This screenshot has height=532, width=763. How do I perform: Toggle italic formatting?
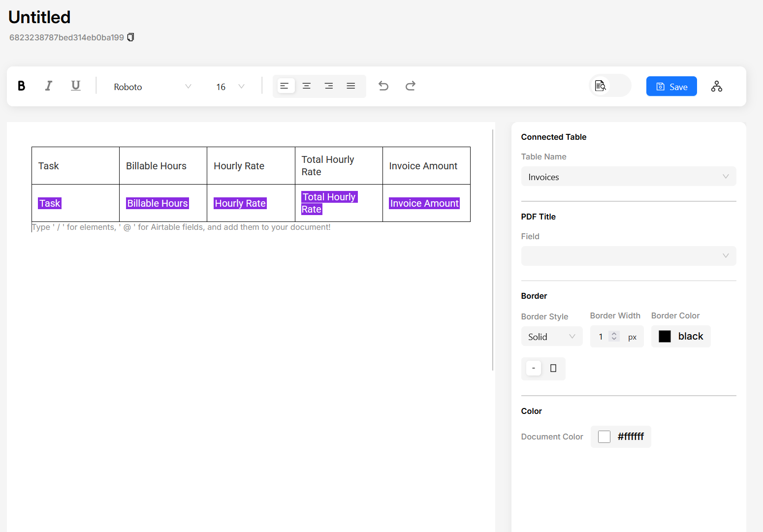pyautogui.click(x=48, y=86)
